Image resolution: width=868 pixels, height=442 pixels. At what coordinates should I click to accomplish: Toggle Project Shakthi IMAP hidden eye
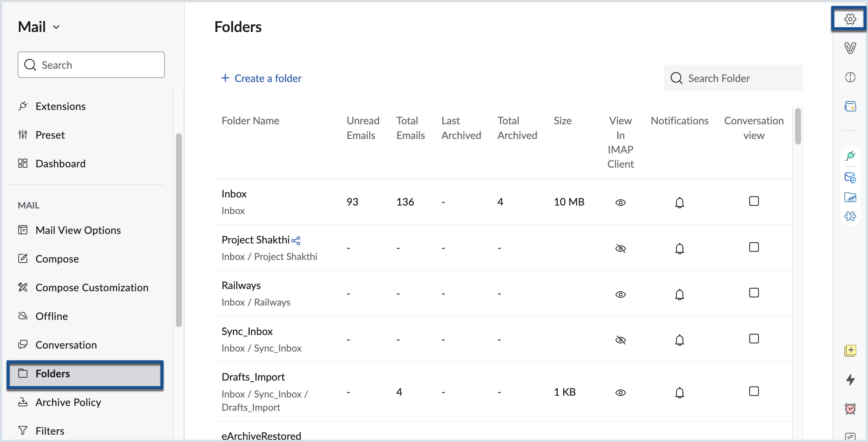(621, 249)
